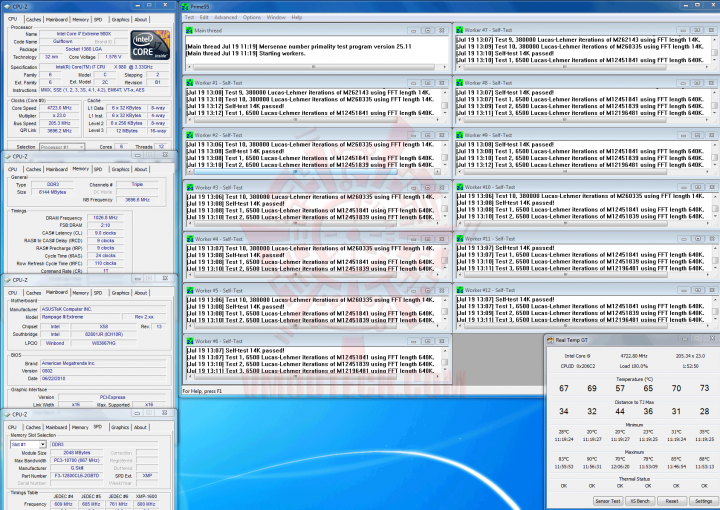This screenshot has height=510, width=720.
Task: Open the Options menu in Prime95
Action: [x=251, y=17]
